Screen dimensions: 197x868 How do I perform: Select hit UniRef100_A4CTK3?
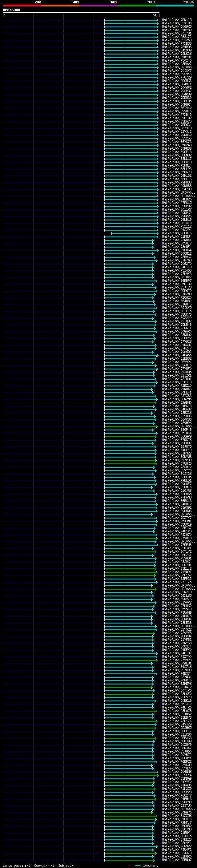(177, 267)
